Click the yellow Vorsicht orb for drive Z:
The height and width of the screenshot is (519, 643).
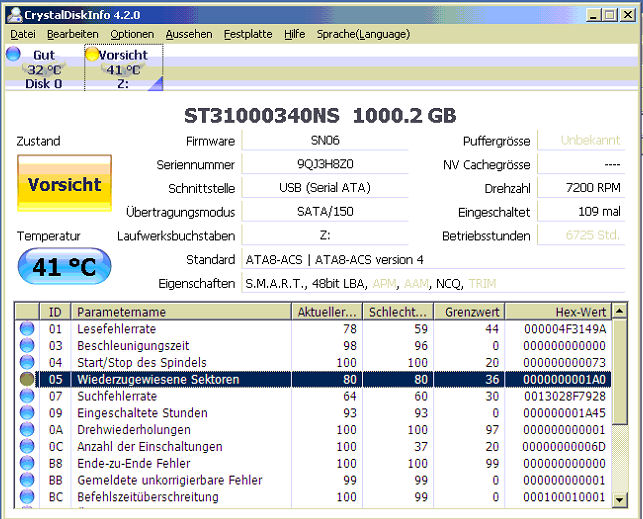point(92,54)
